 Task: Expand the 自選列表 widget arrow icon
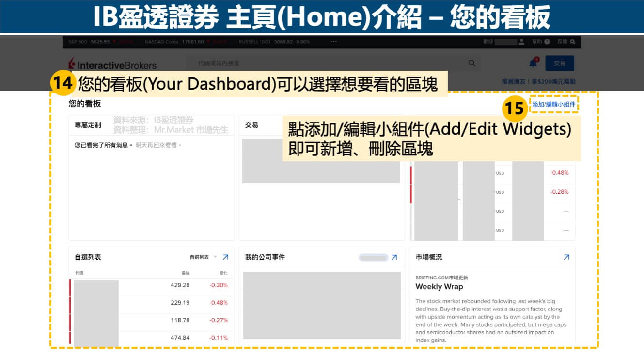pyautogui.click(x=225, y=257)
